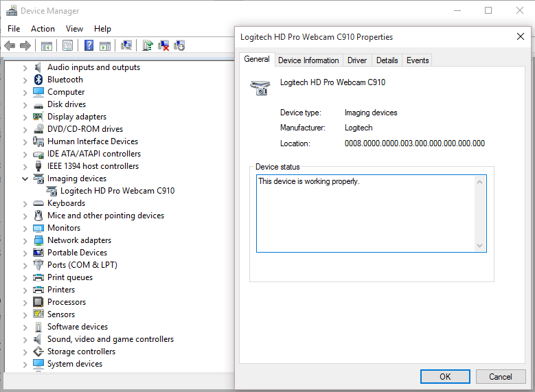Click the Device status scroll down arrow
The image size is (535, 392).
[x=479, y=246]
